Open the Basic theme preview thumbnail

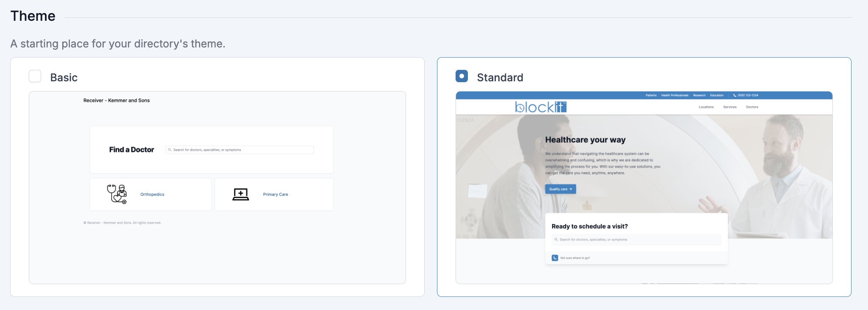217,188
